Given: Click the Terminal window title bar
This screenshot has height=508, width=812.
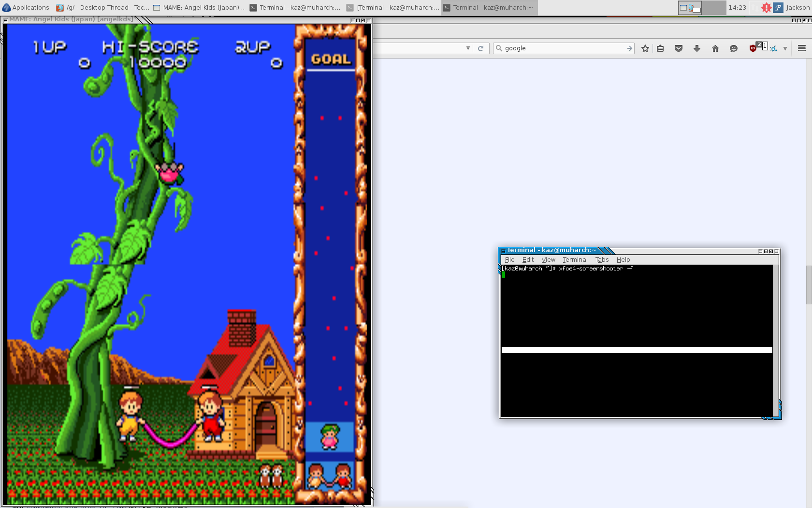Looking at the screenshot, I should [x=639, y=251].
